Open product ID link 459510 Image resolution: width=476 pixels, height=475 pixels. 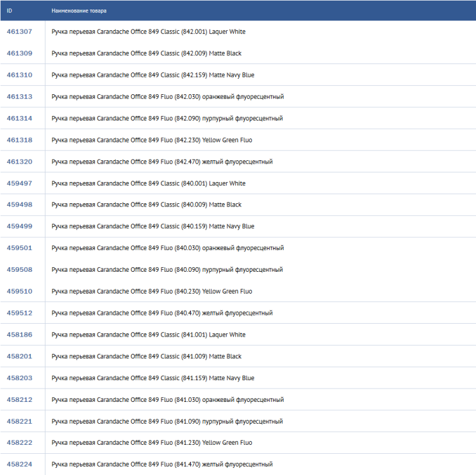[19, 291]
